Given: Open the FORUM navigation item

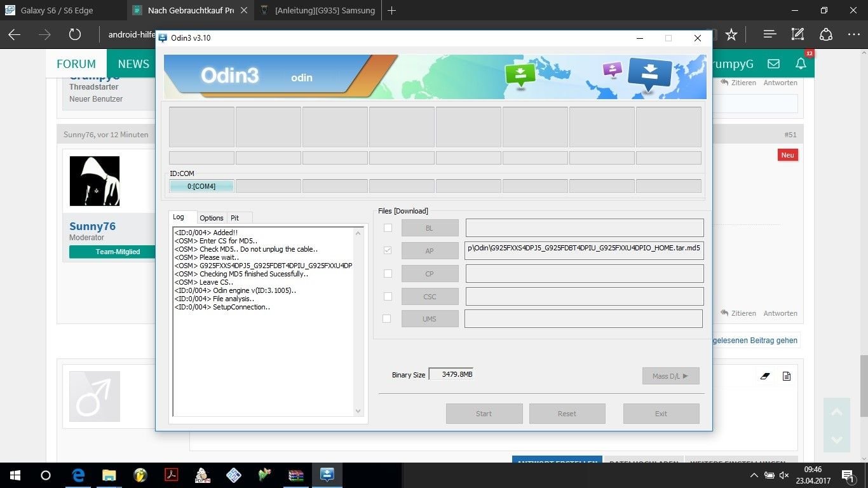Looking at the screenshot, I should coord(76,64).
